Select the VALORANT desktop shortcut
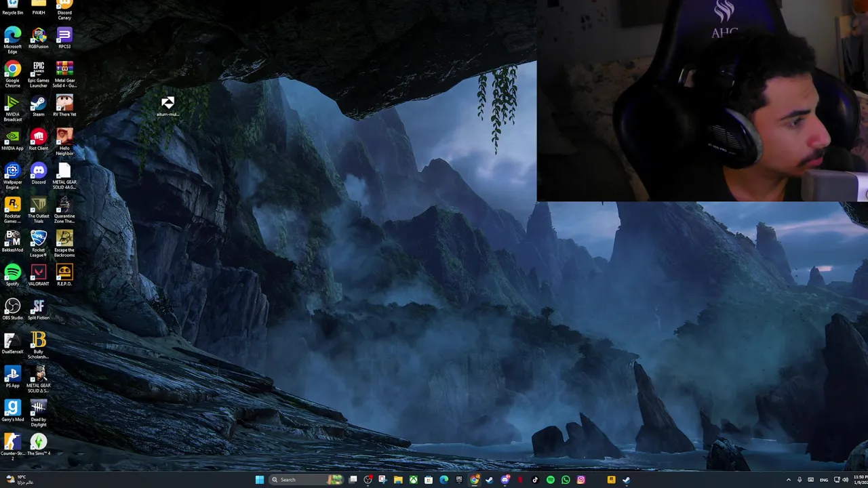Screen dimensions: 868x488 point(39,275)
